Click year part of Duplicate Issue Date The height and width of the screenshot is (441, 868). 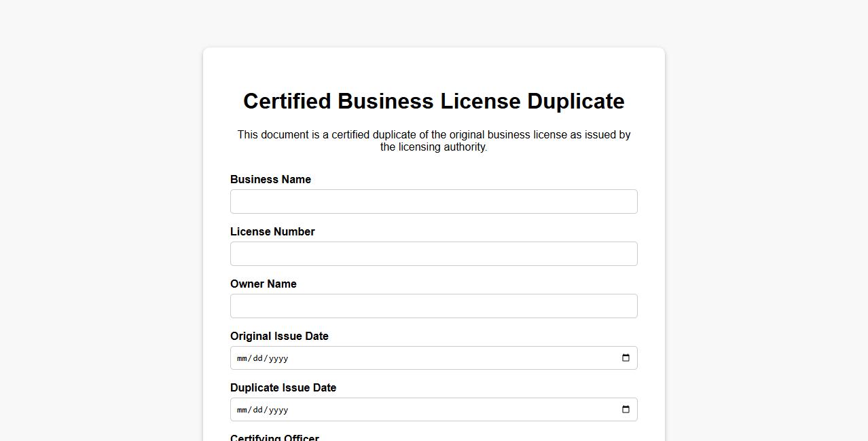pos(278,410)
